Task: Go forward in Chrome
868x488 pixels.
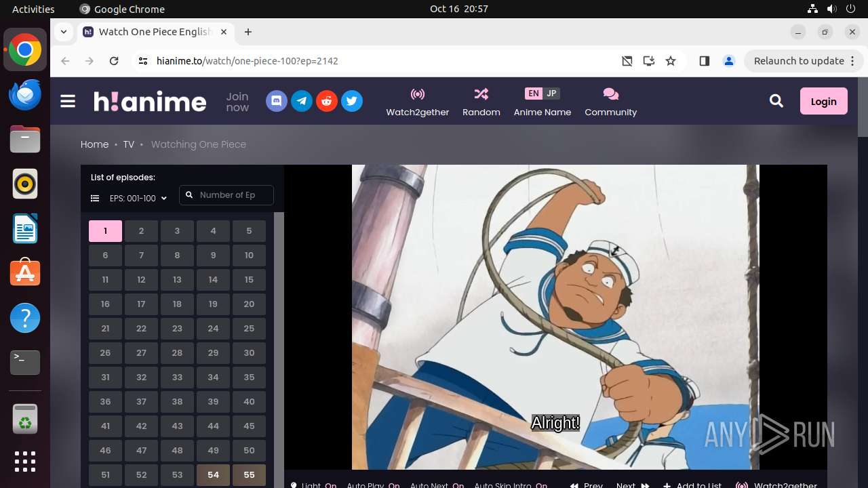Action: tap(90, 61)
